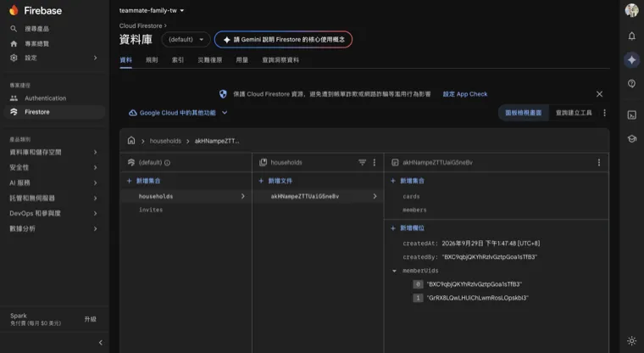Image resolution: width=644 pixels, height=353 pixels.
Task: Open the members subcollection
Action: coord(414,210)
